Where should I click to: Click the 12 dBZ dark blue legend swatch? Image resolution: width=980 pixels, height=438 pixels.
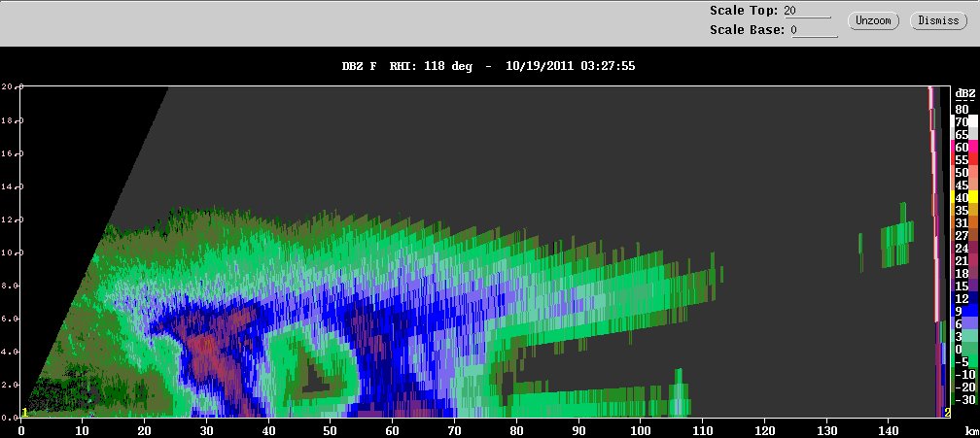pyautogui.click(x=963, y=299)
